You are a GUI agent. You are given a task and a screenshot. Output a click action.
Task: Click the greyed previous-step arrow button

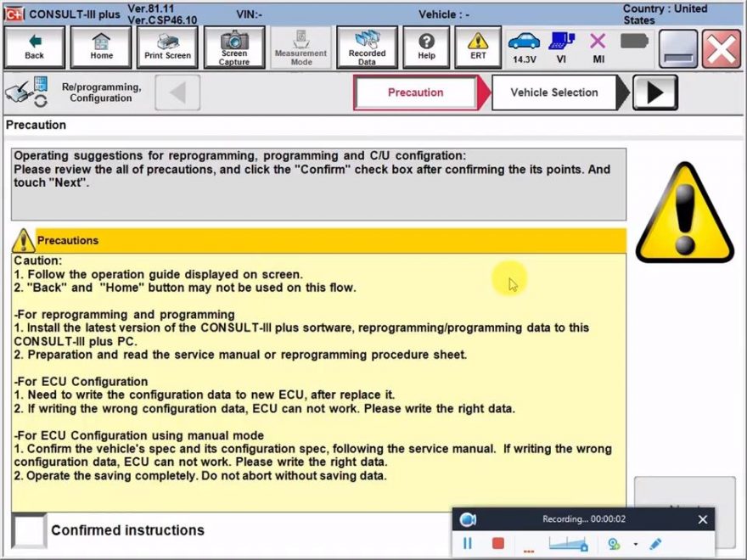point(177,92)
